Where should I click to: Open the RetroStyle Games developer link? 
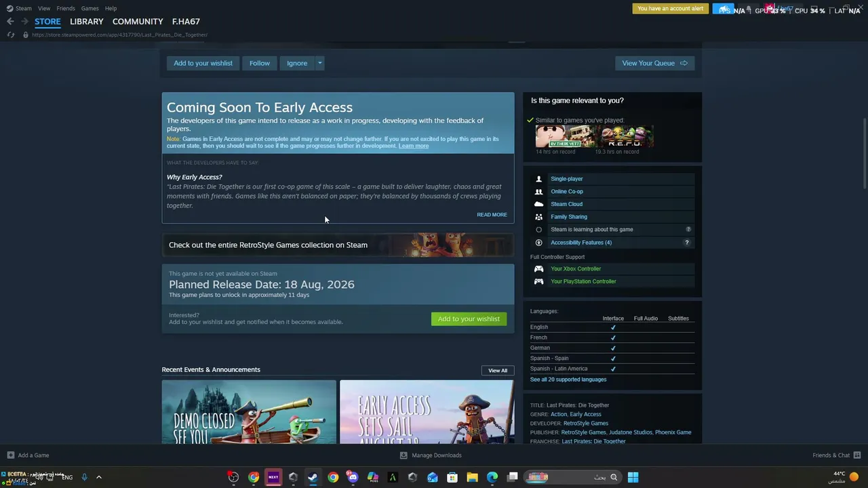586,424
